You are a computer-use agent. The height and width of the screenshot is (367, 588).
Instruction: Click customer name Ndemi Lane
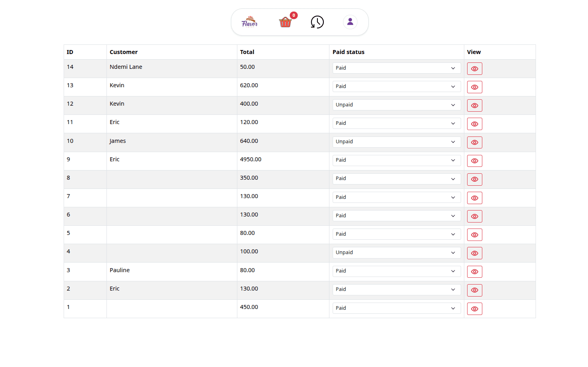126,67
